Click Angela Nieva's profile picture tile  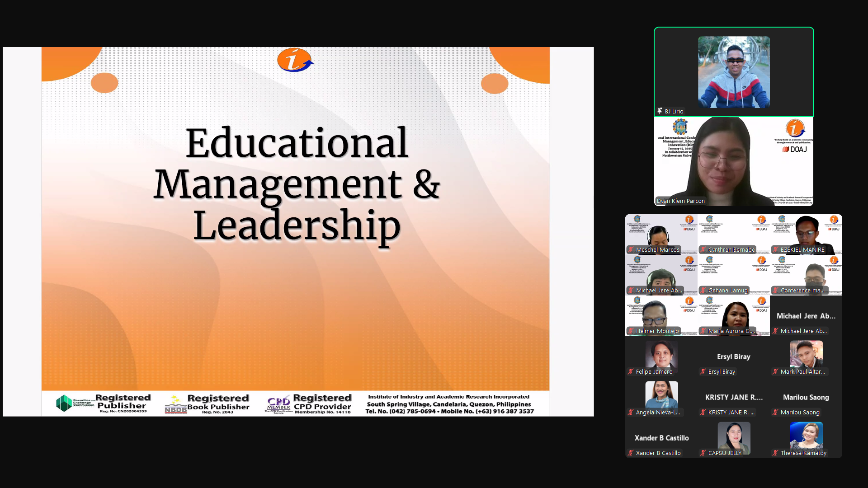pyautogui.click(x=661, y=395)
